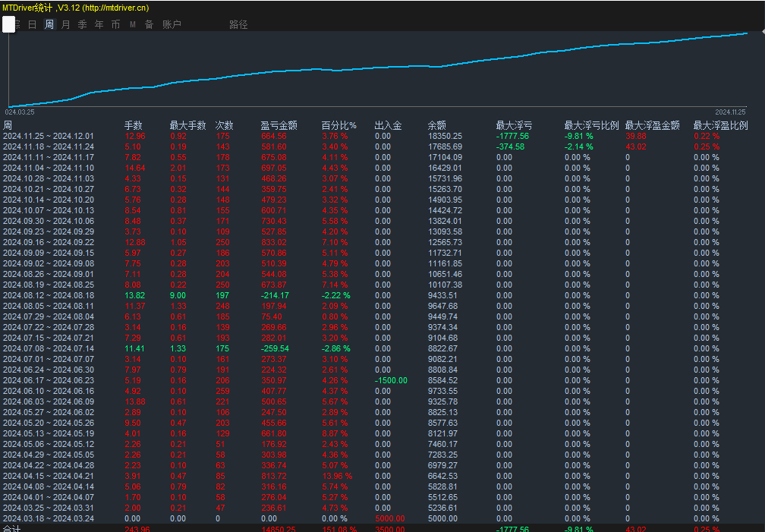
Task: Switch to the 季 (quarterly) tab
Action: [83, 24]
